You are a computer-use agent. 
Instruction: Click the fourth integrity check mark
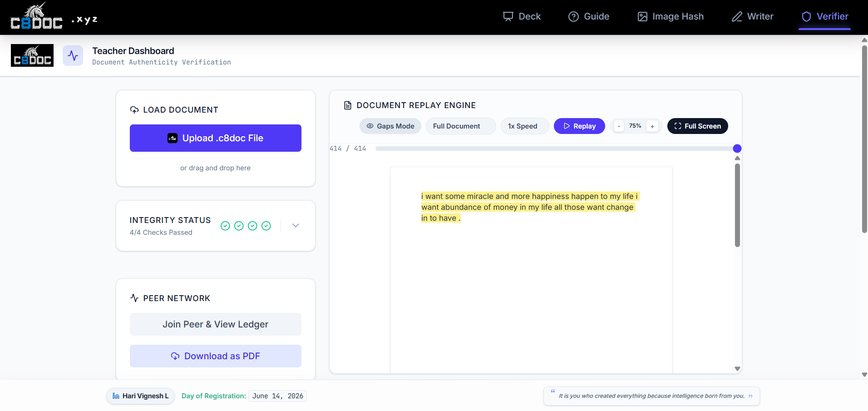[266, 226]
